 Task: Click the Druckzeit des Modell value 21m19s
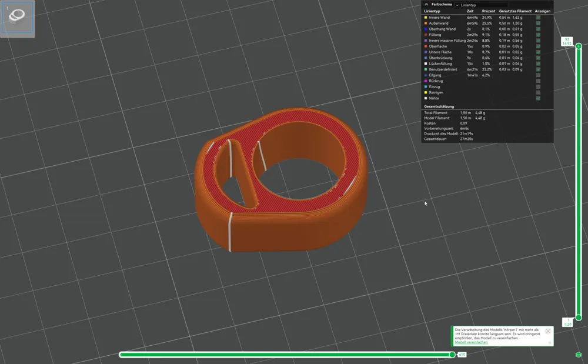click(x=466, y=134)
